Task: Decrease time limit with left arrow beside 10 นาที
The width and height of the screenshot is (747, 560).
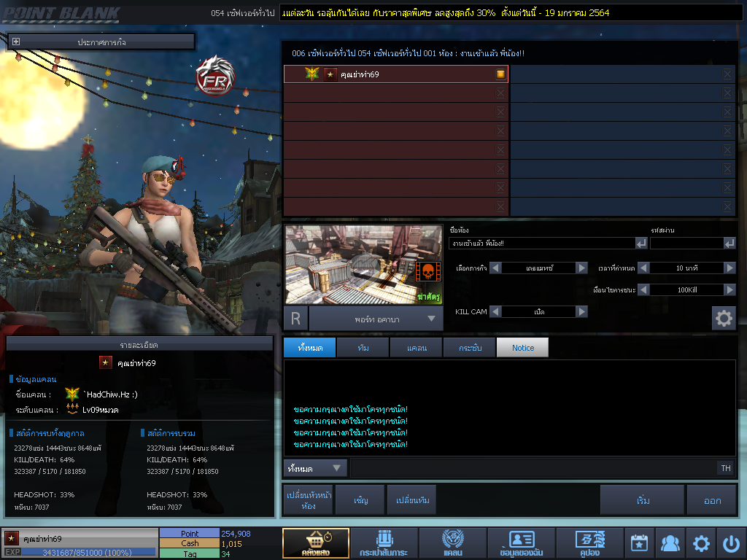Action: tap(643, 268)
